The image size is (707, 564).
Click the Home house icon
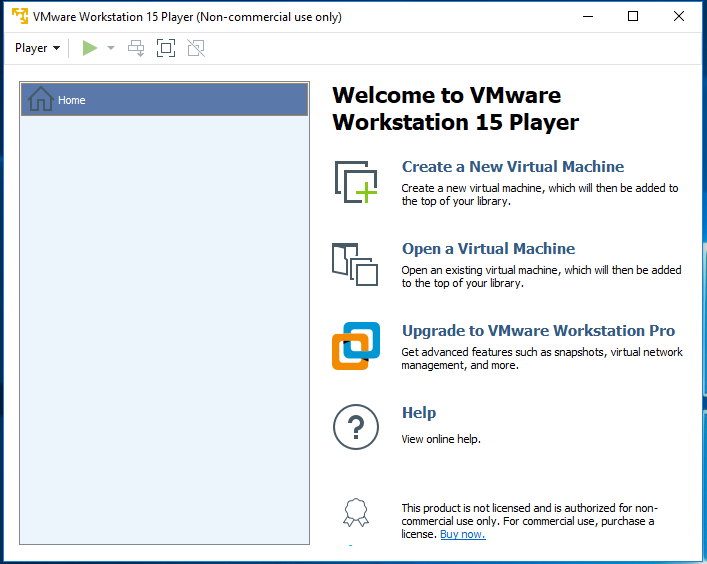click(41, 99)
